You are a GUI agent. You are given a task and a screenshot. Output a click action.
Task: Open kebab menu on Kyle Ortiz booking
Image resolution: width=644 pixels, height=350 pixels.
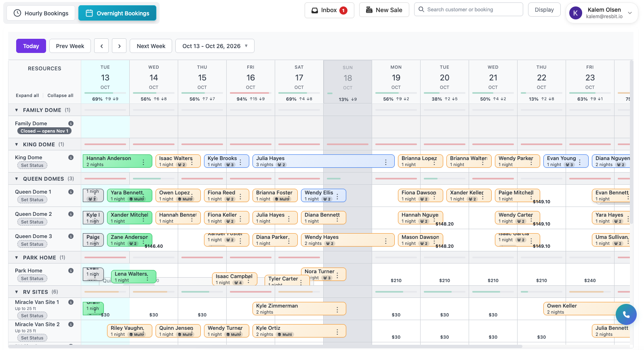(337, 332)
